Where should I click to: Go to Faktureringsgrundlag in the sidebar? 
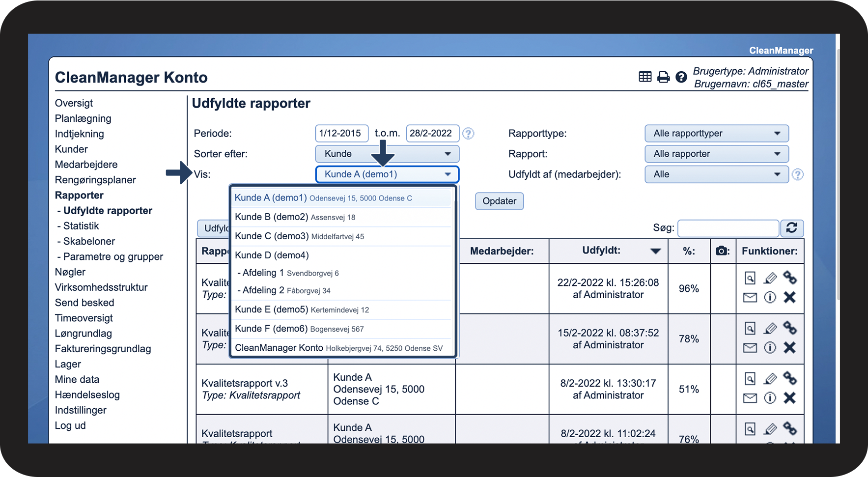(x=103, y=349)
